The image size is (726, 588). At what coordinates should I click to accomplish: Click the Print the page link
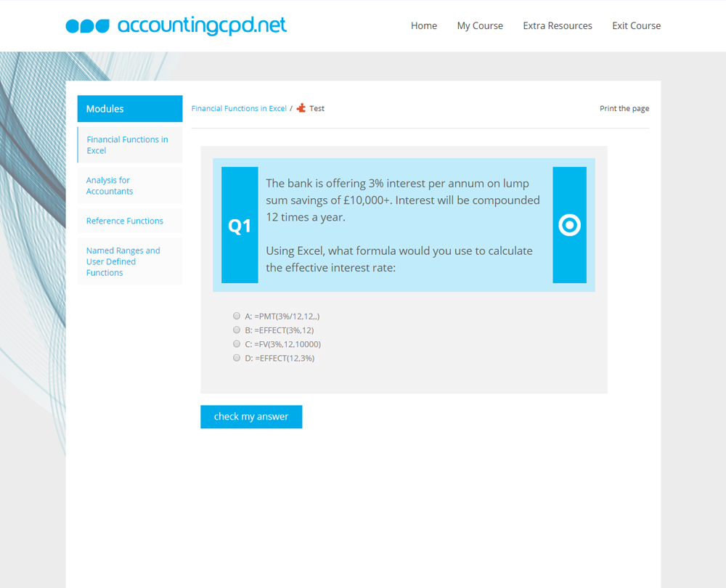[624, 108]
